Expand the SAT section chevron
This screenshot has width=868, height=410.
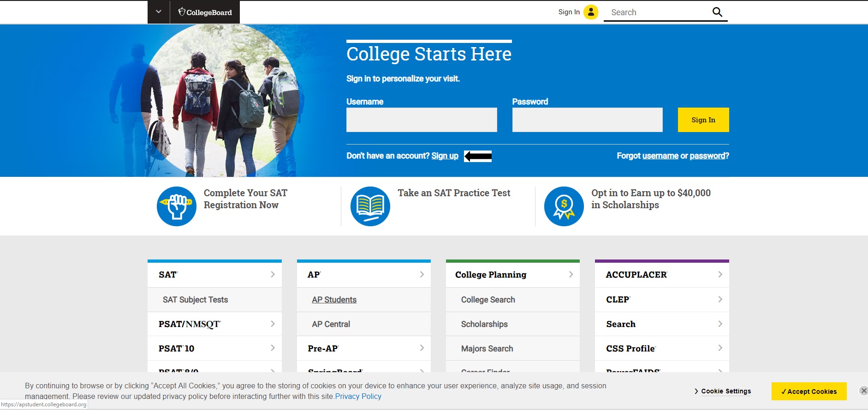pos(273,275)
